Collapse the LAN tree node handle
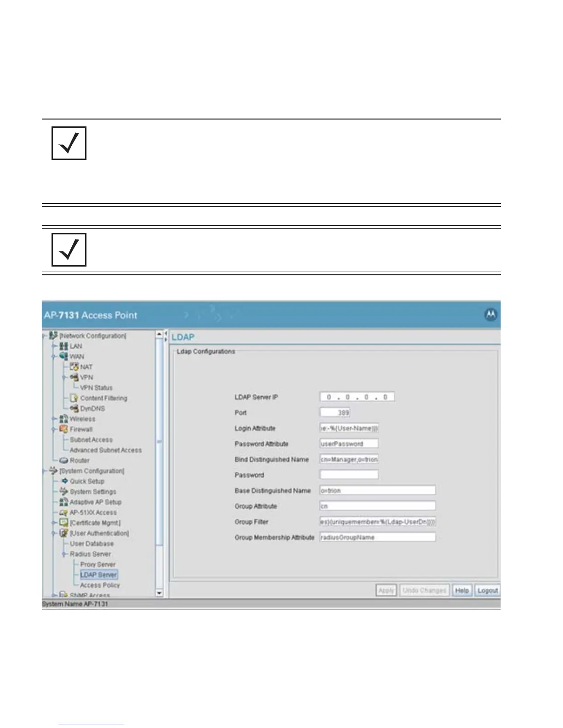The height and width of the screenshot is (728, 563). 54,346
